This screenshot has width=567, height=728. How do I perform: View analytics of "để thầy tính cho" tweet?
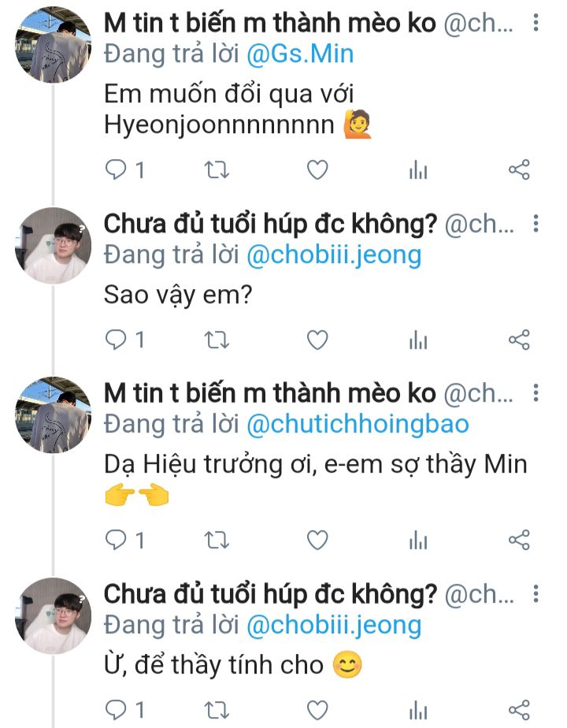coord(418,709)
